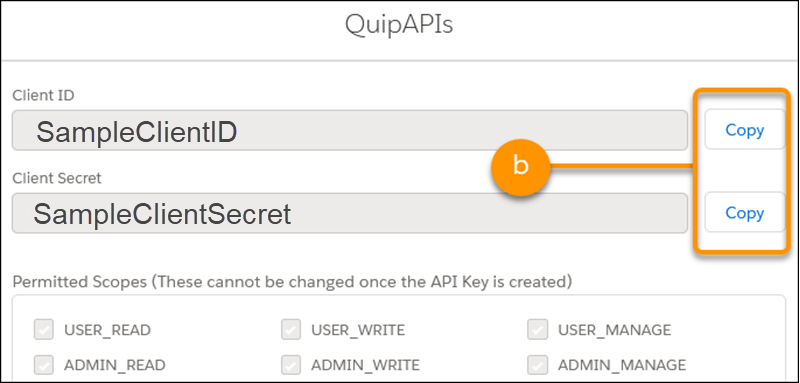Copy the Client Secret value
800x383 pixels.
(x=744, y=212)
